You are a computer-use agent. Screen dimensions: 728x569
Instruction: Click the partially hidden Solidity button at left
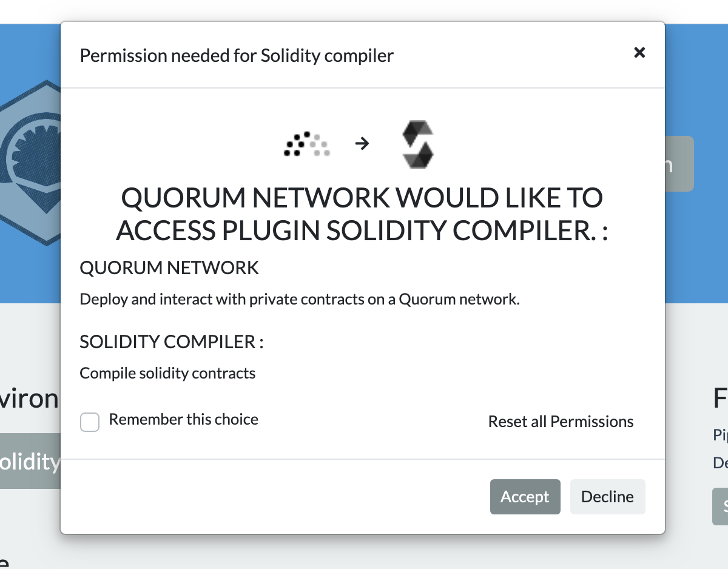click(30, 462)
